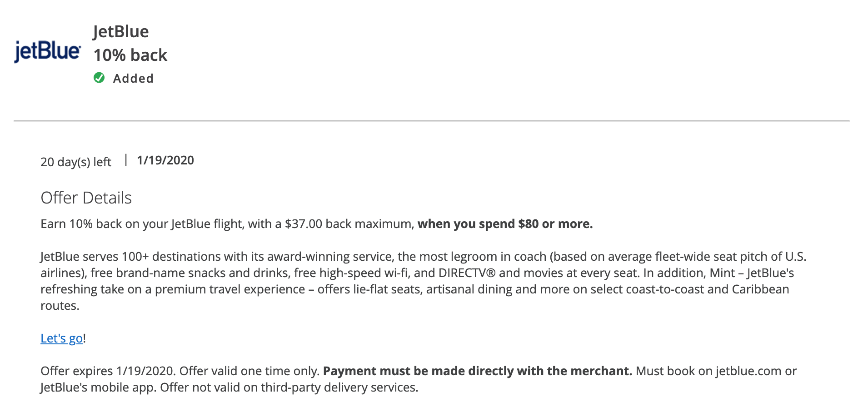This screenshot has height=417, width=868.
Task: Click the JetBlue logo image
Action: click(48, 51)
